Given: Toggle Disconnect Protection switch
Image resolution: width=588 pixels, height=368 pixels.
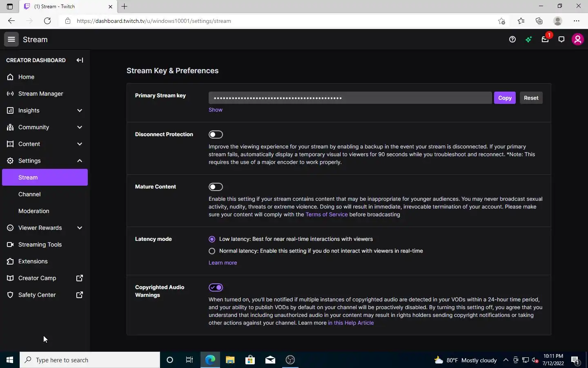Looking at the screenshot, I should point(216,135).
